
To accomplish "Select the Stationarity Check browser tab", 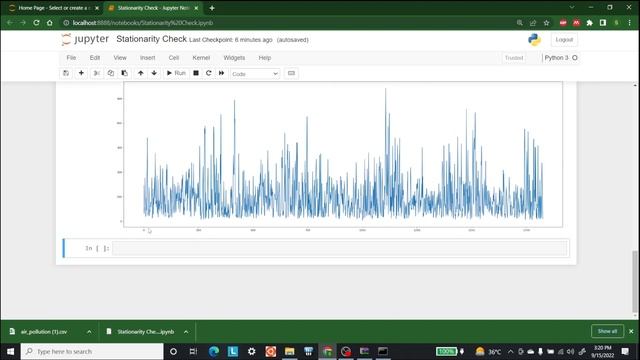I will point(152,8).
